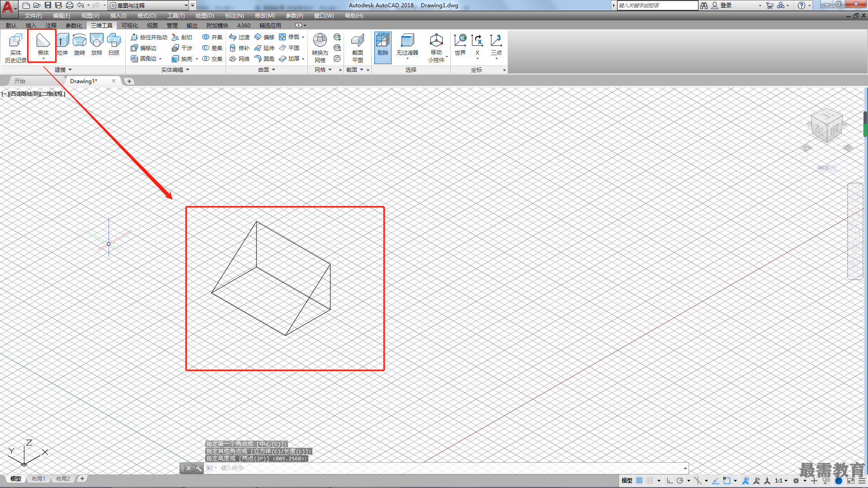
Task: Toggle grid display in status bar
Action: pyautogui.click(x=639, y=481)
